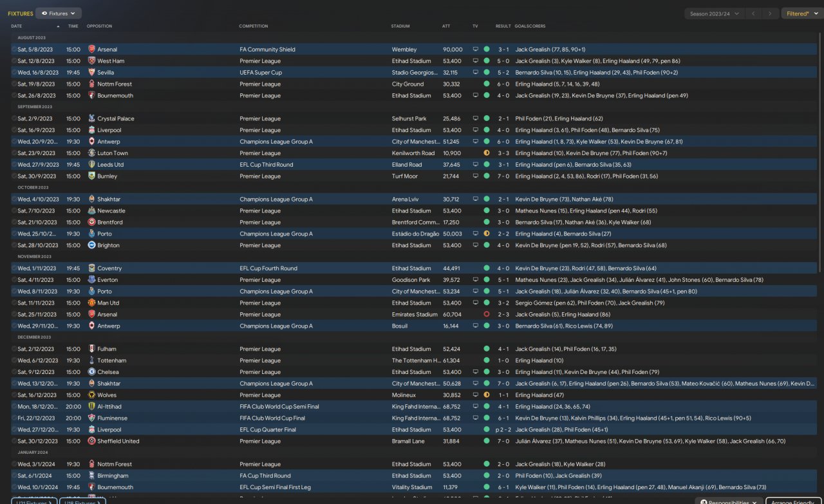Click the Everton club badge
The image size is (824, 504).
pos(92,280)
